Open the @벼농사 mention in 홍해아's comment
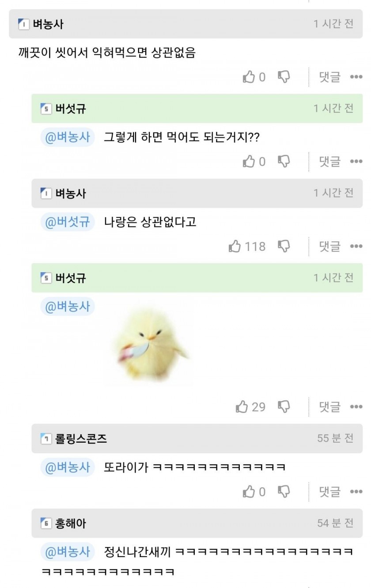Viewport: 371px width, 588px height. 68,551
